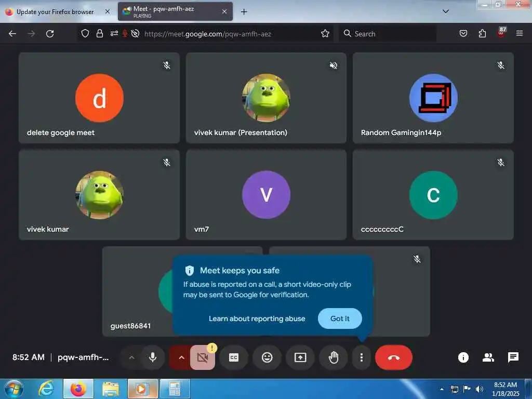Open the emoji reactions button

click(267, 357)
